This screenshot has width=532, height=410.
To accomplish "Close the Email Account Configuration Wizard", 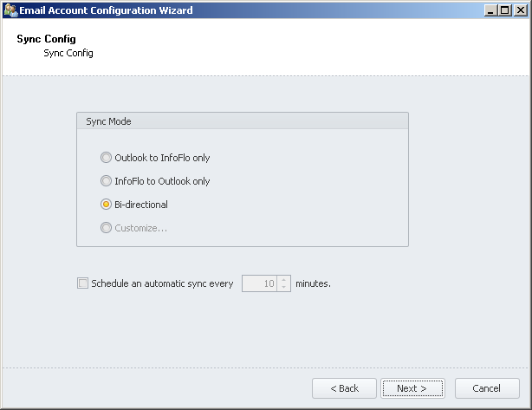I will tap(519, 10).
